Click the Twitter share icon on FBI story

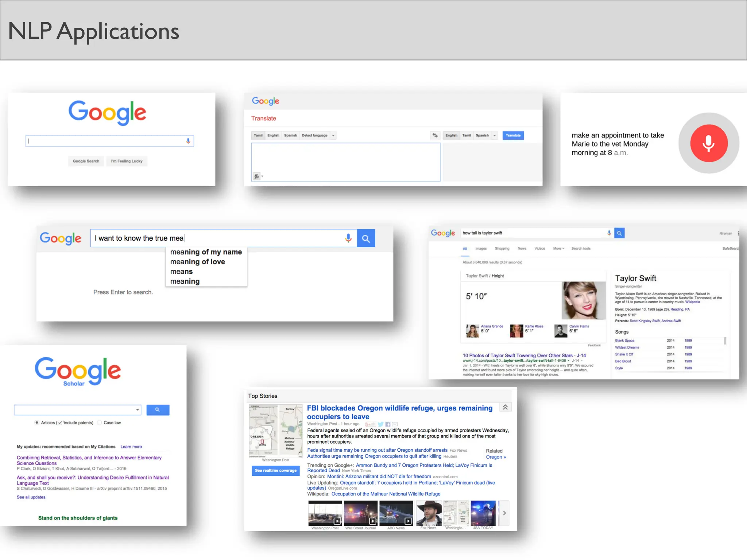(381, 424)
